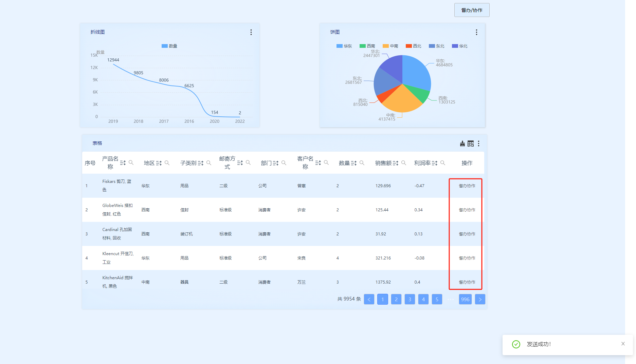Jump to last page 996
Viewport: 636px width, 364px height.
pyautogui.click(x=465, y=299)
